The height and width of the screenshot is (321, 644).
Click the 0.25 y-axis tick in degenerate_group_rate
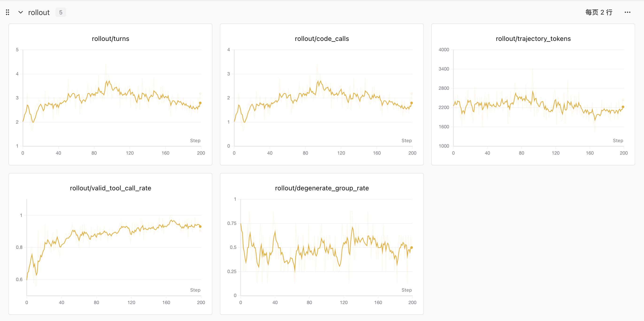click(x=232, y=272)
